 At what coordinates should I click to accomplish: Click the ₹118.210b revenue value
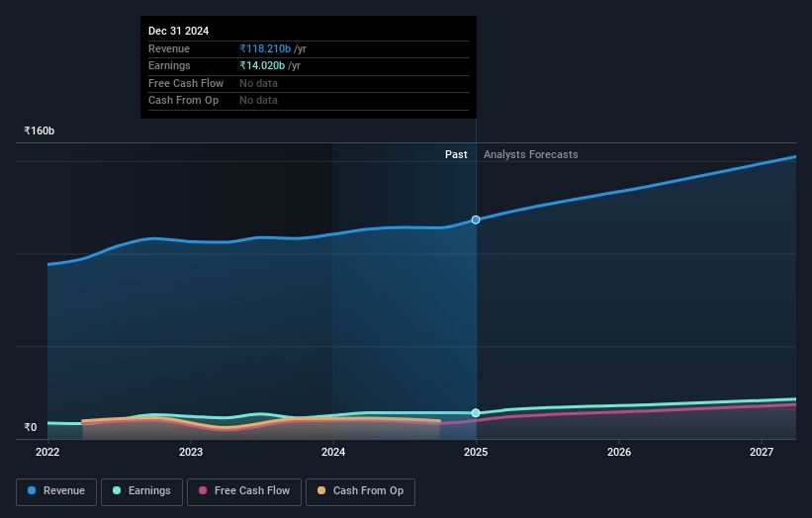tap(265, 48)
